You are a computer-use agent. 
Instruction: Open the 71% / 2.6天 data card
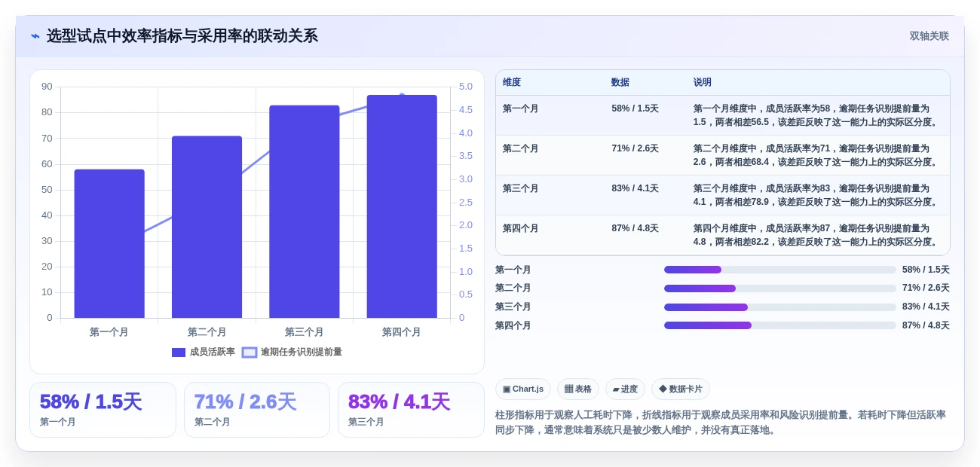tap(257, 410)
